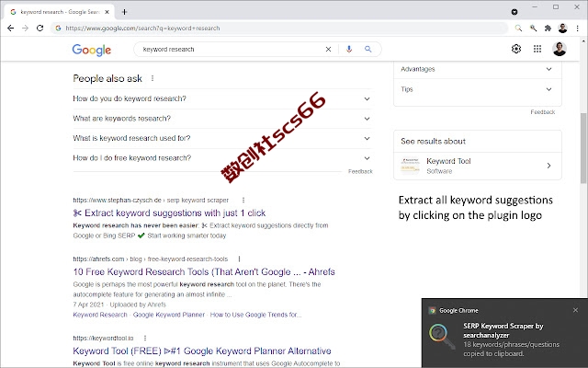Click the 'Keyword Research' sitelink under Ahrefs

[x=100, y=315]
